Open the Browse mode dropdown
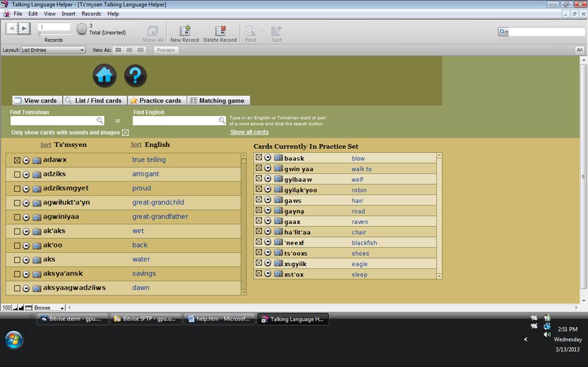 pyautogui.click(x=49, y=308)
